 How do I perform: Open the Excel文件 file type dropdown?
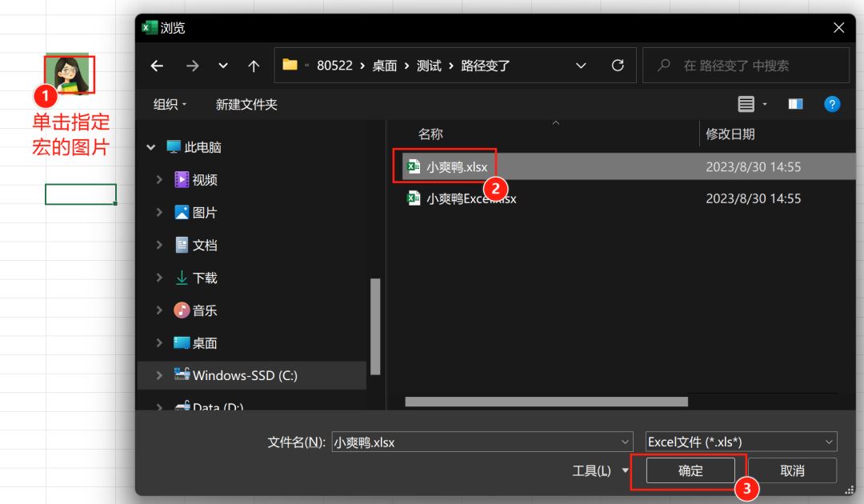point(741,442)
